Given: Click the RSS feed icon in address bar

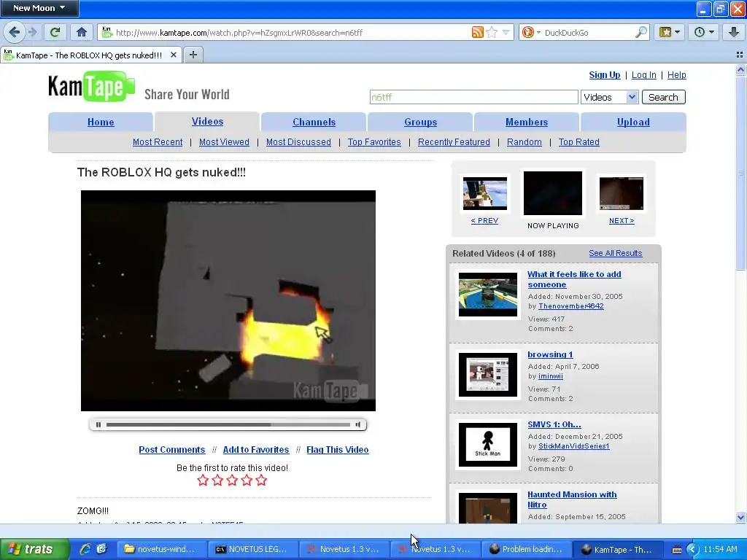Looking at the screenshot, I should click(x=477, y=32).
